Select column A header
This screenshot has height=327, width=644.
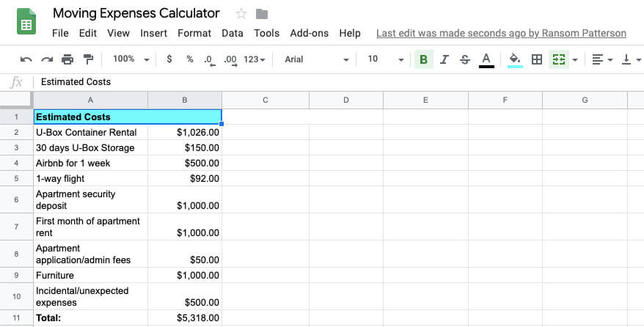90,100
